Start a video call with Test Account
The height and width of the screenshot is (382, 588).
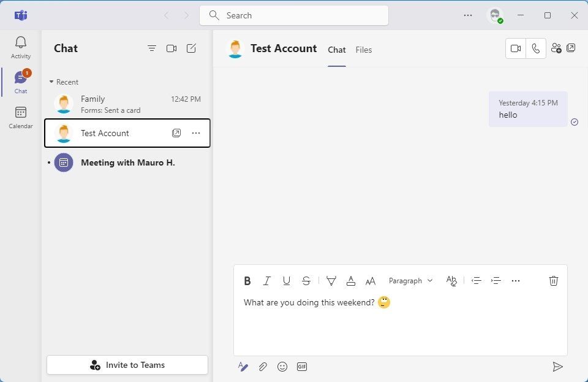point(515,48)
